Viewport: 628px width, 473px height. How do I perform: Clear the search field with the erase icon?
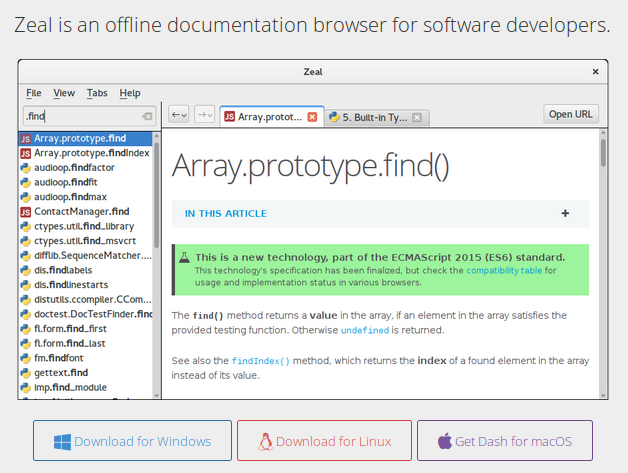click(147, 116)
